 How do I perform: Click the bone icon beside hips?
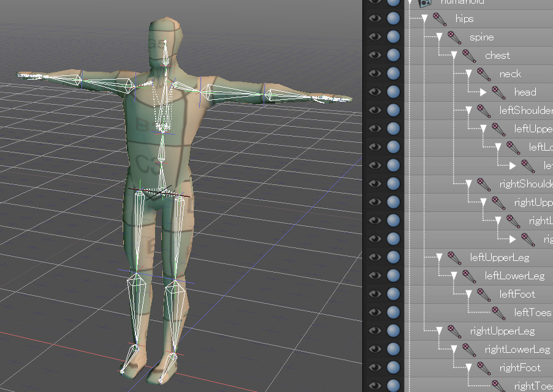pos(440,18)
